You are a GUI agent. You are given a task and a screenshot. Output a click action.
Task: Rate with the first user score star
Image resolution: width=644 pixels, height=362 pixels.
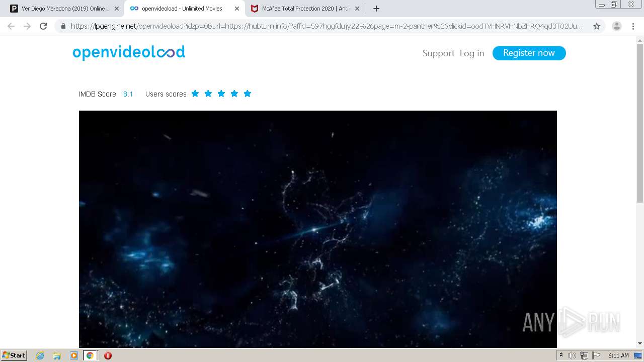(x=195, y=94)
